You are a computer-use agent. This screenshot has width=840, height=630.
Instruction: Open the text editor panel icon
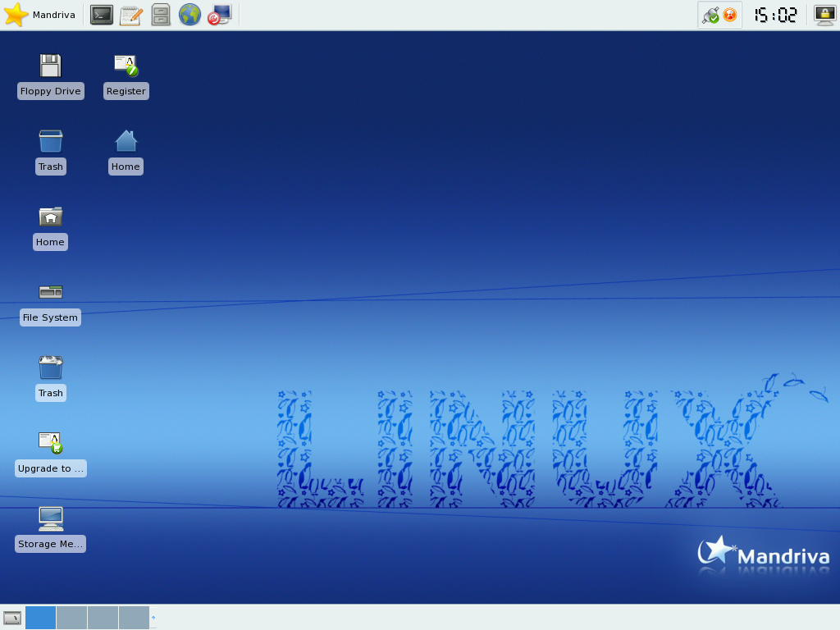click(x=131, y=14)
